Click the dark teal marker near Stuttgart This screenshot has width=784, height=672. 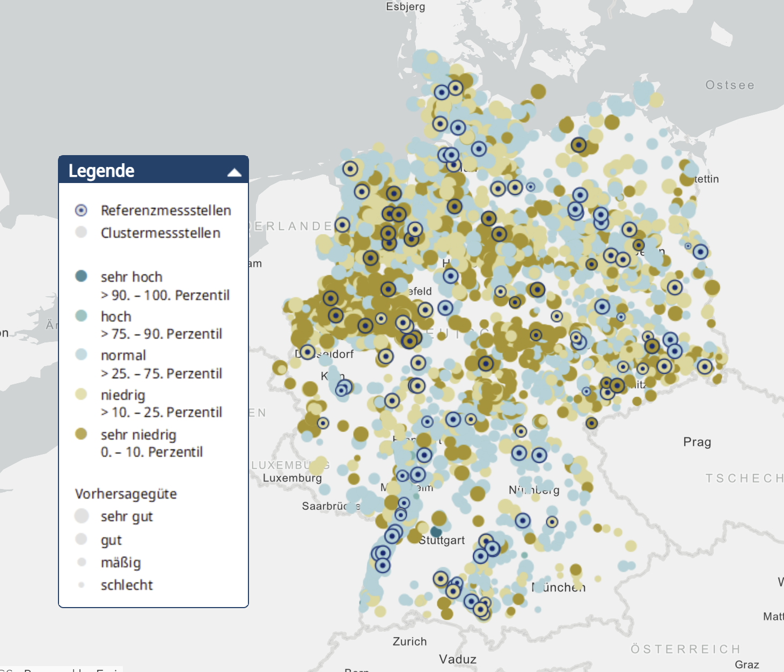click(436, 531)
